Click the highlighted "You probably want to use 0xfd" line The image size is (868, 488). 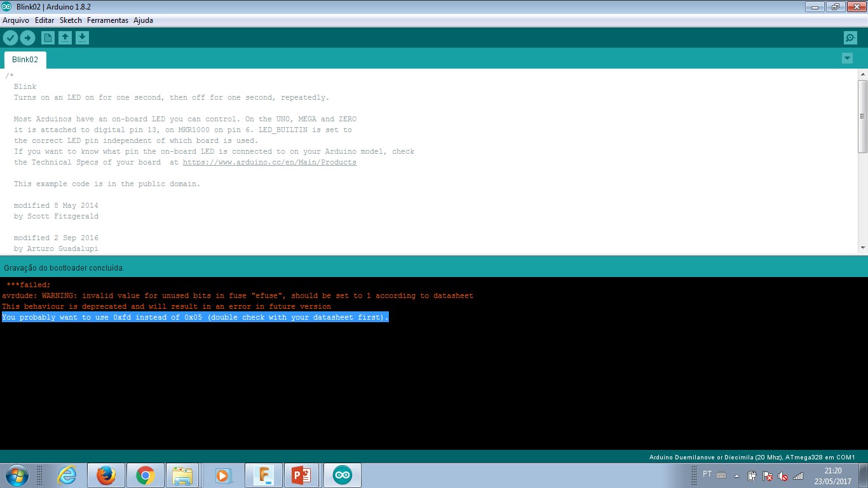[195, 317]
